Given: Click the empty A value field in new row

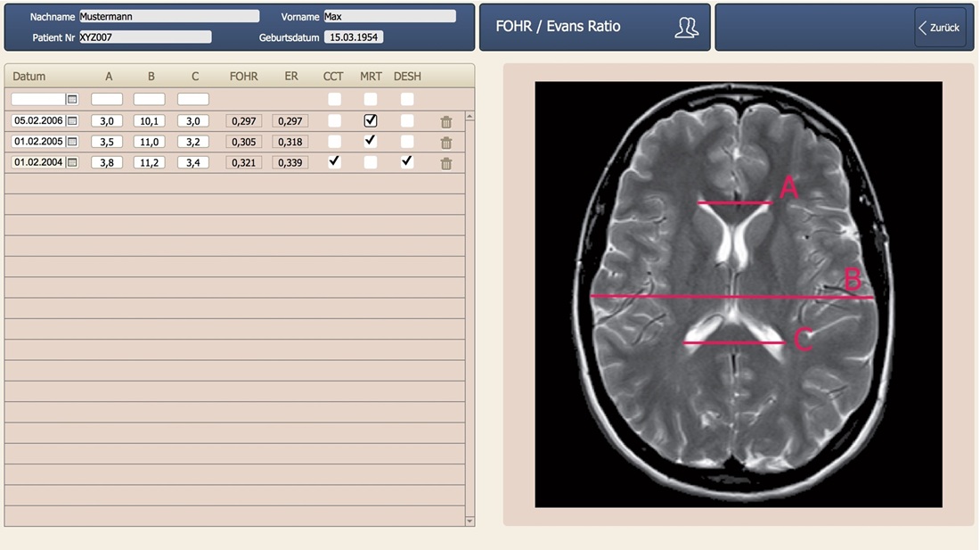Looking at the screenshot, I should coord(107,99).
